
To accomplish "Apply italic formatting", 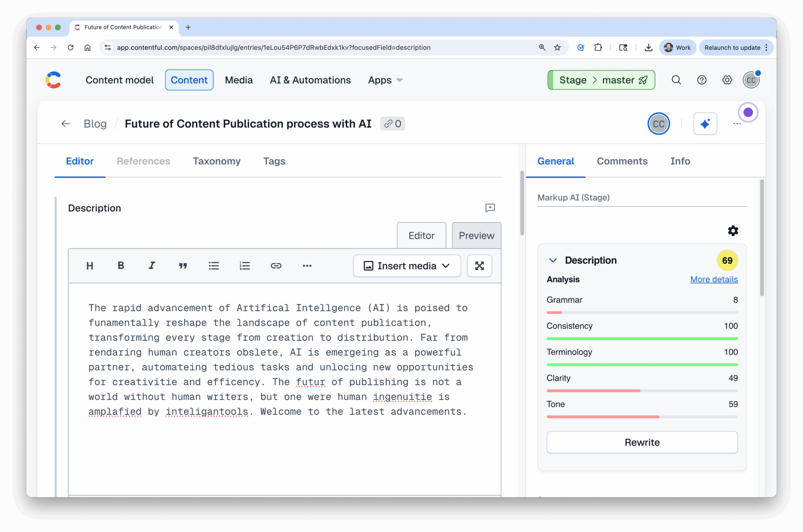I will click(151, 266).
